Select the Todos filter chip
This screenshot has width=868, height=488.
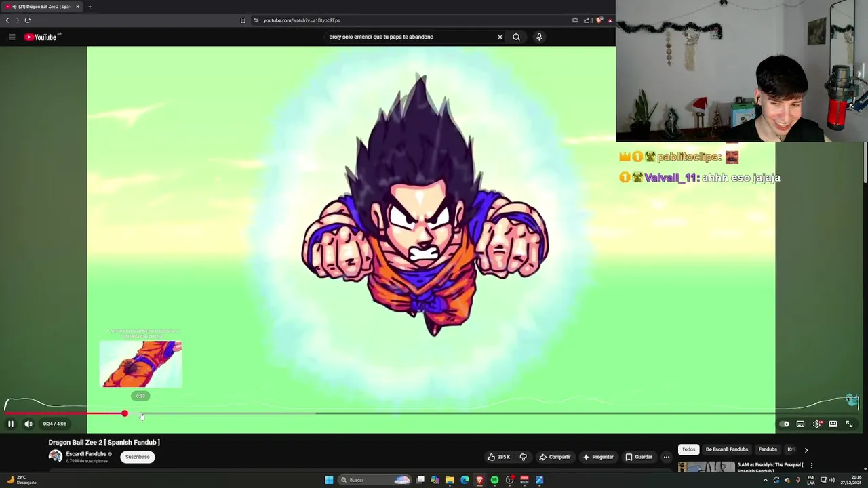(688, 449)
